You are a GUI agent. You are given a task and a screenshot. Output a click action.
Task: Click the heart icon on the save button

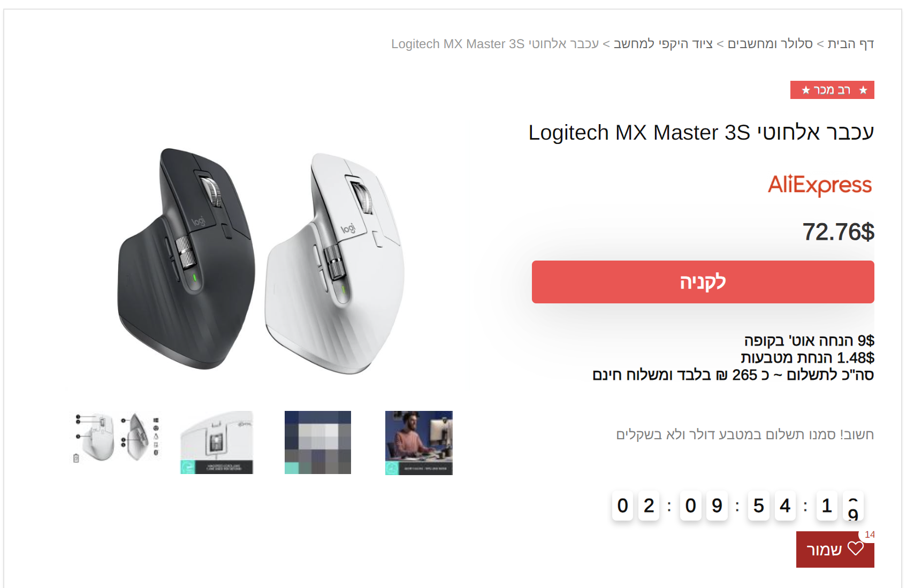(855, 549)
